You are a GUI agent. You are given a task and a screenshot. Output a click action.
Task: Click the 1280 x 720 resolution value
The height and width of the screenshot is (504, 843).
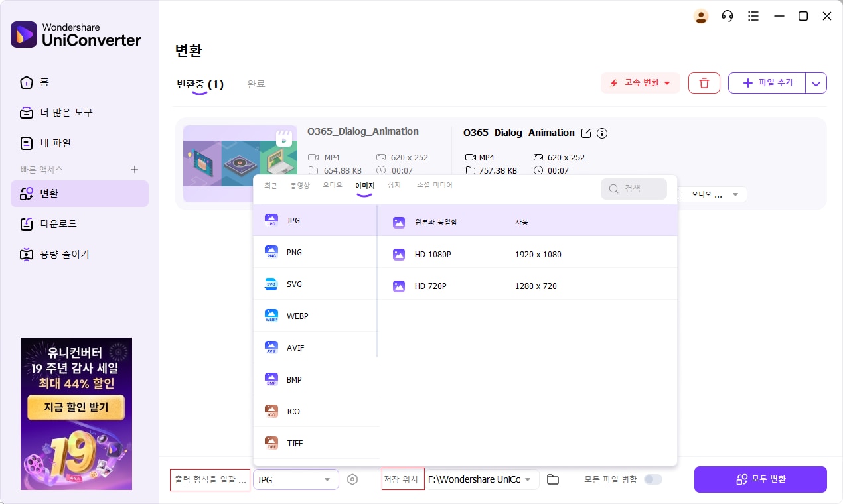(x=536, y=286)
